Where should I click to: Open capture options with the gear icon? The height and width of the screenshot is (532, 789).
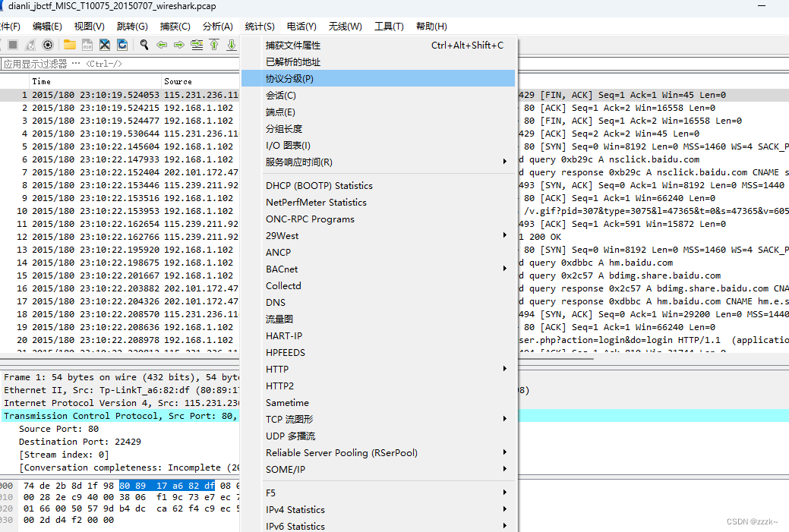[x=48, y=44]
